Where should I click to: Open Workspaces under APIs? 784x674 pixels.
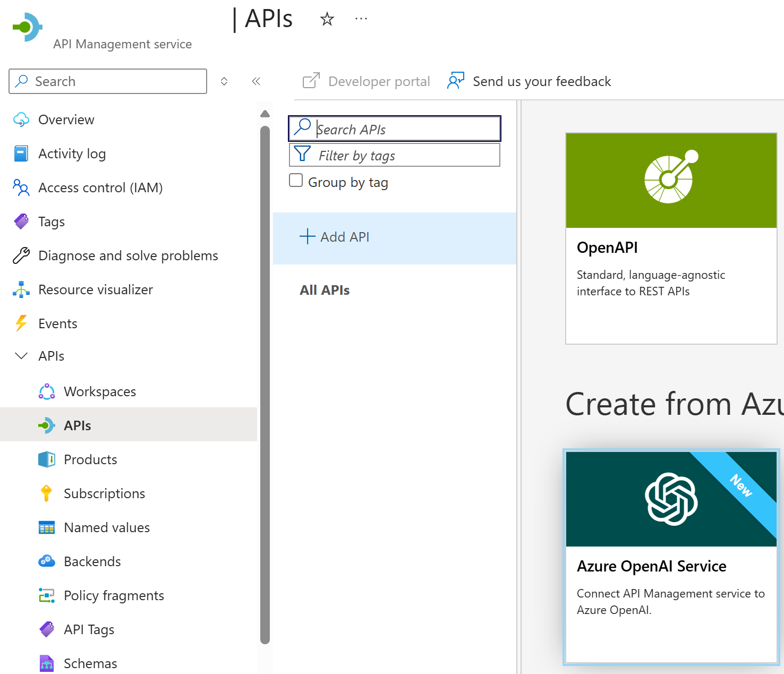[x=100, y=391]
